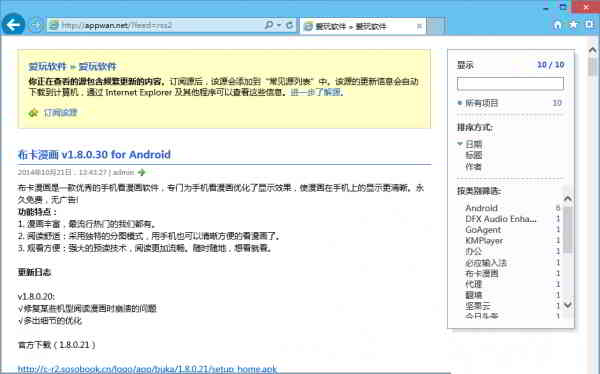Filter feed by KMPlayer category
Viewport: 600px width, 374px height.
point(484,241)
